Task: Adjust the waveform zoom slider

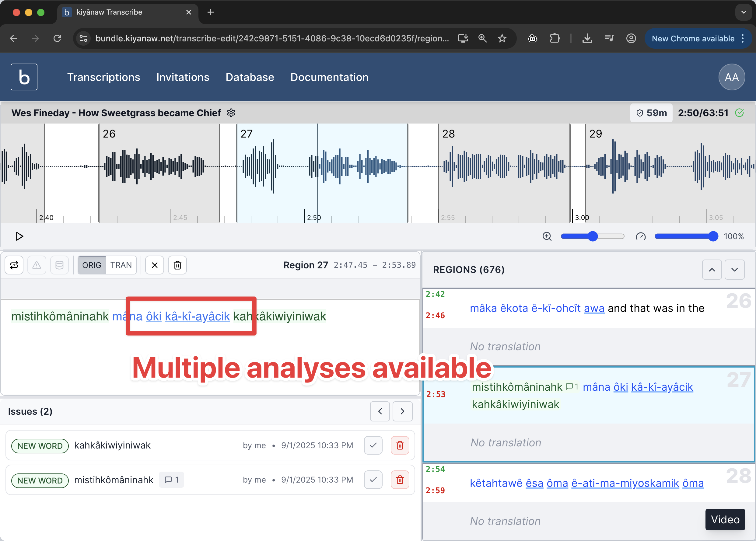Action: (x=593, y=236)
